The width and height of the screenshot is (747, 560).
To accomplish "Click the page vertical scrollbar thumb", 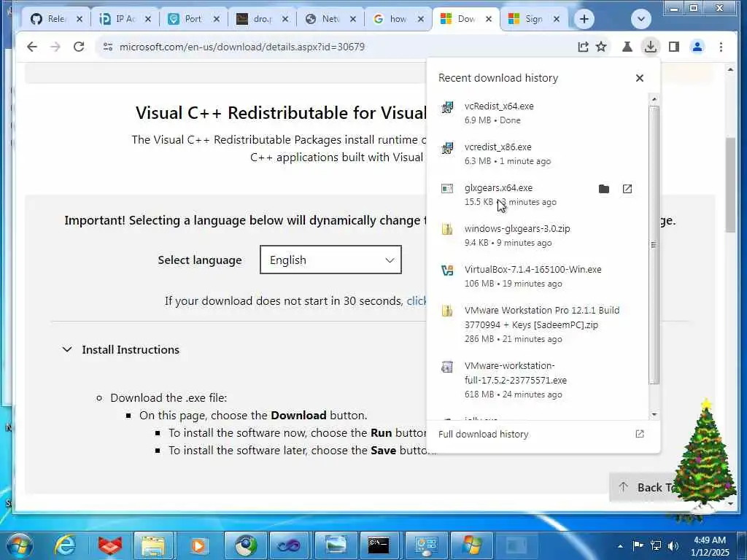I will click(x=730, y=184).
